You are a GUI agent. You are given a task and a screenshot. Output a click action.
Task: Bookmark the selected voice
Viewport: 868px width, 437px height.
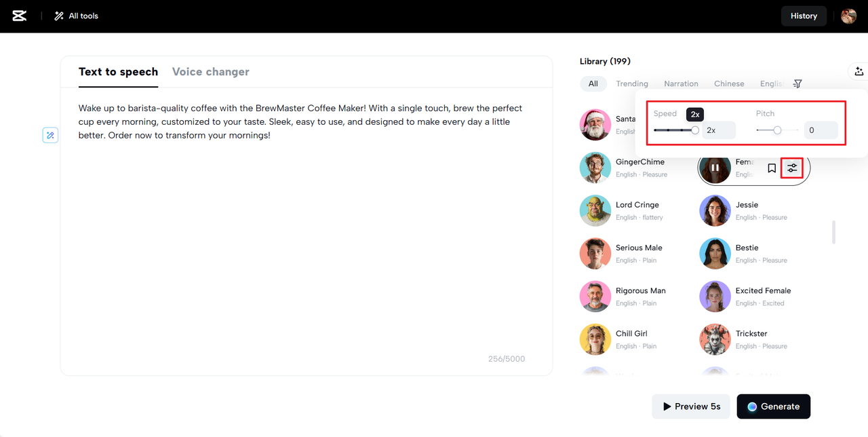(772, 168)
